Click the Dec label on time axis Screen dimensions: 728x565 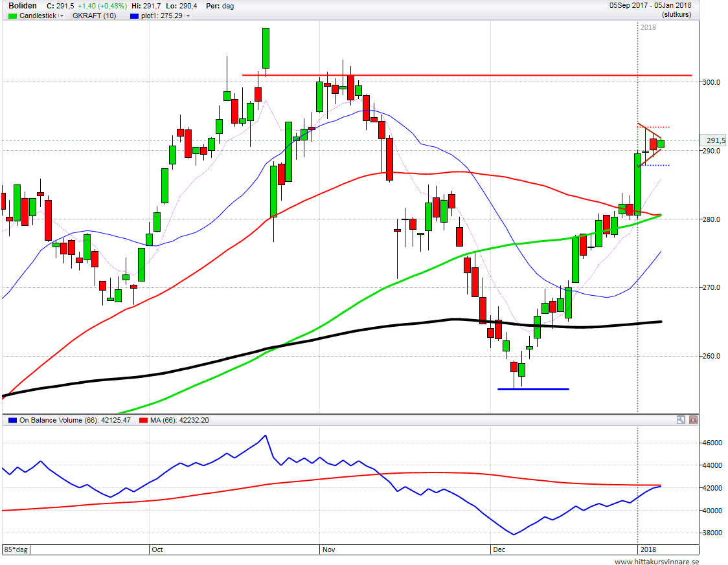click(499, 549)
